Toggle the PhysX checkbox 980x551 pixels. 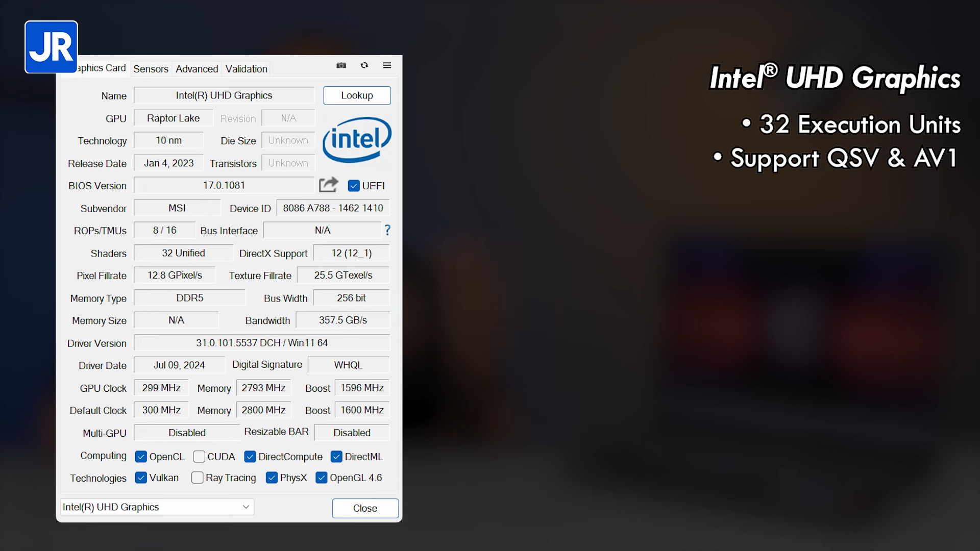click(x=272, y=478)
